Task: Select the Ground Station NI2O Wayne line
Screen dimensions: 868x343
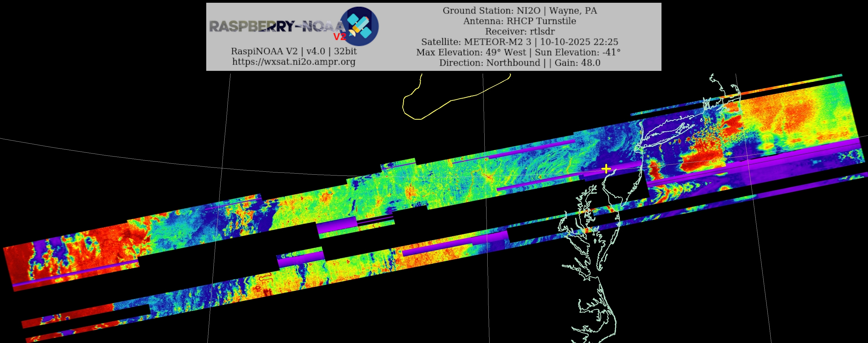Action: 520,10
